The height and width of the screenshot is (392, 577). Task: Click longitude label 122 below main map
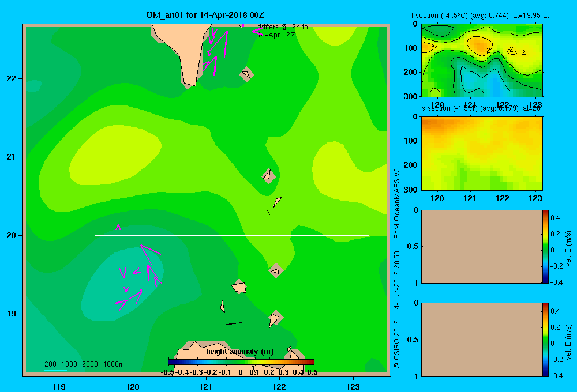[280, 386]
